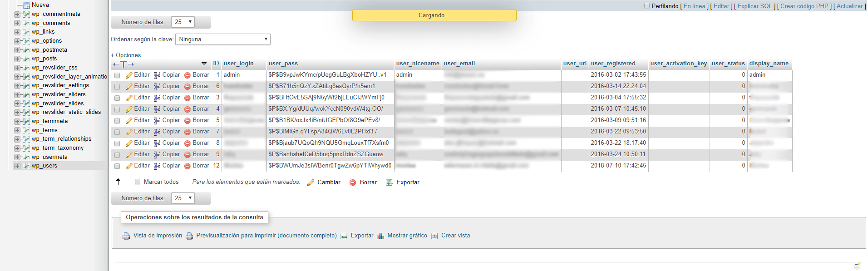Open the top Número de filas dropdown
This screenshot has width=868, height=271.
[183, 22]
